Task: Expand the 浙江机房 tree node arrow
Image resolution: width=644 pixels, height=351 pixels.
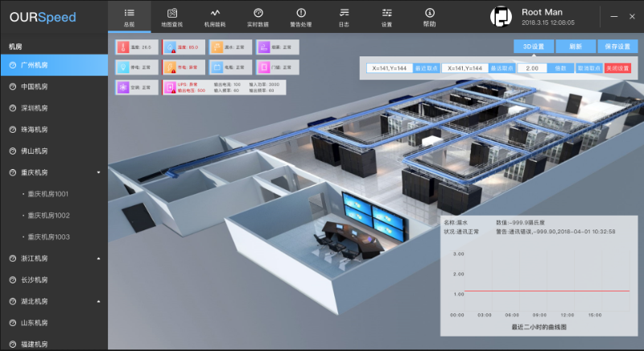Action: [x=98, y=258]
